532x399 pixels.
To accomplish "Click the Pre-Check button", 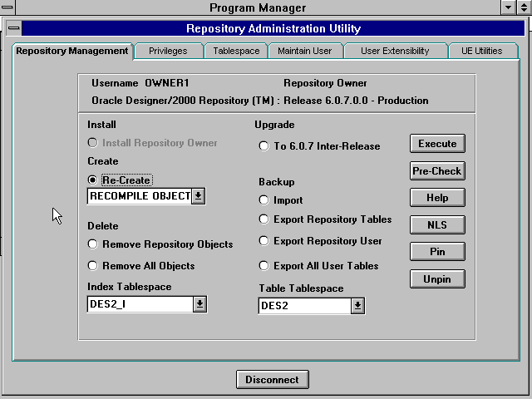I will (437, 170).
